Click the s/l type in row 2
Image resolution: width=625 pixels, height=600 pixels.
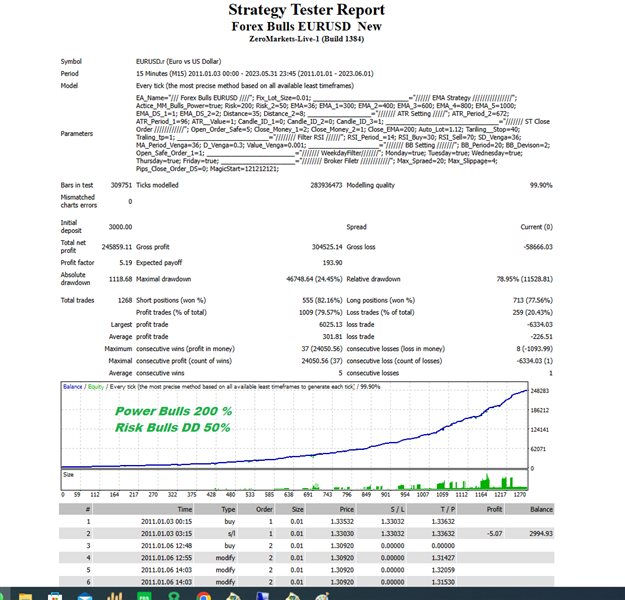coord(232,533)
